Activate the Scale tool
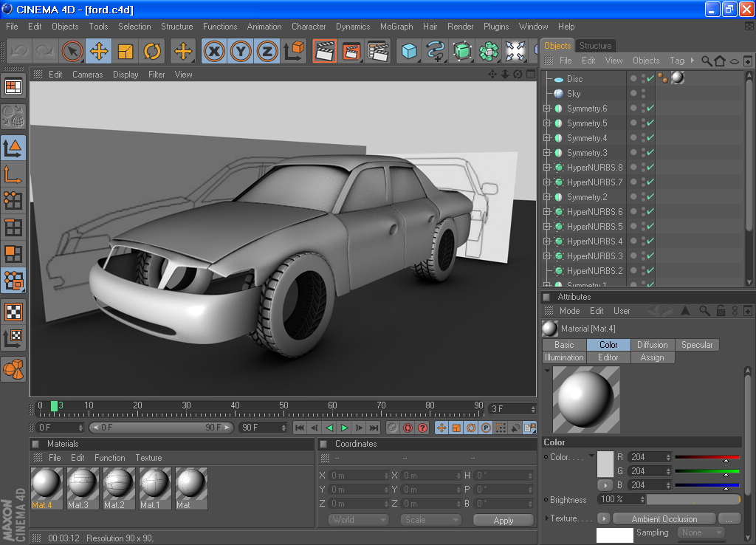Image resolution: width=756 pixels, height=545 pixels. pos(126,51)
